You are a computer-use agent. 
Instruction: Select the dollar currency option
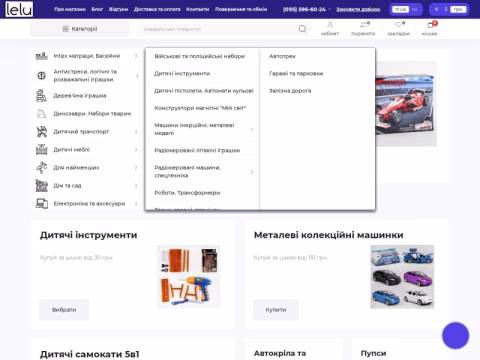[446, 9]
